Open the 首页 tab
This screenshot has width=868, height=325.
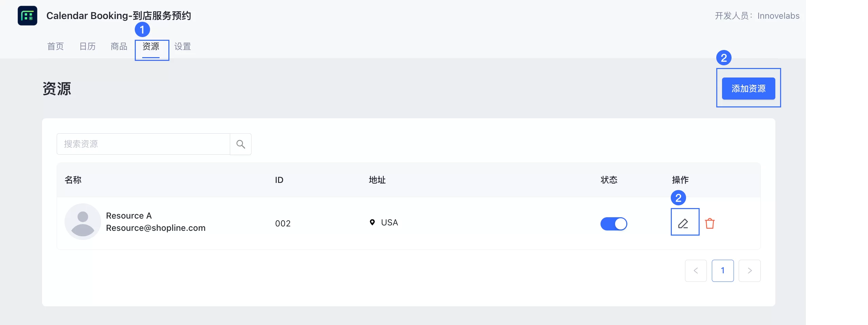55,46
